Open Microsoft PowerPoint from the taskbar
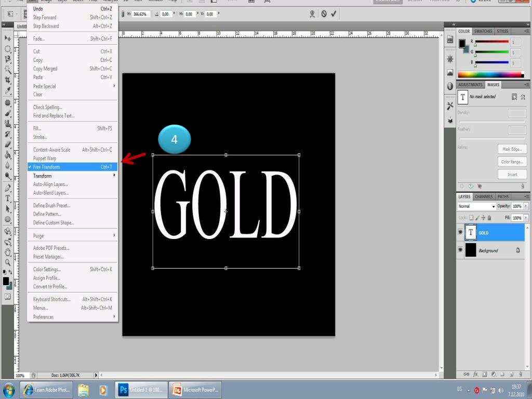The image size is (532, 399). (195, 390)
